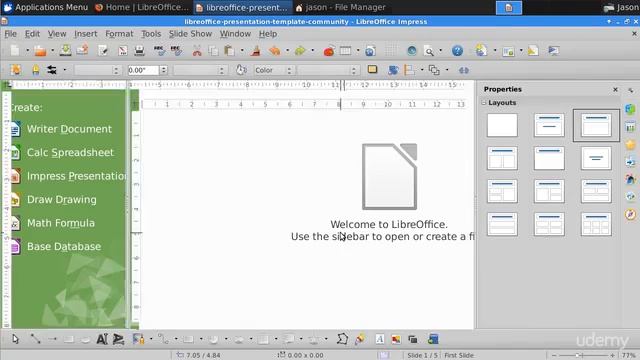This screenshot has height=360, width=640.
Task: Open the Alignment dropdown arrow
Action: point(422,70)
